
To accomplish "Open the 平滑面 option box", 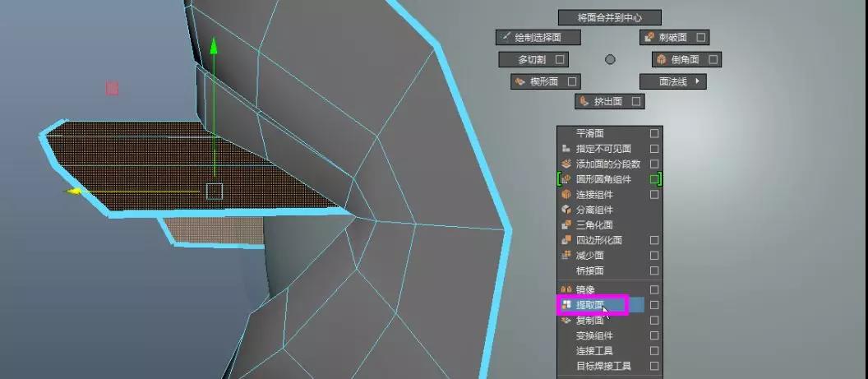I will pos(654,133).
